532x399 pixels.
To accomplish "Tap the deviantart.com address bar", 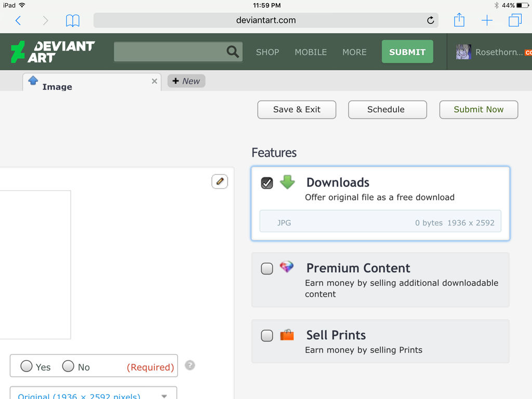I will [x=265, y=20].
